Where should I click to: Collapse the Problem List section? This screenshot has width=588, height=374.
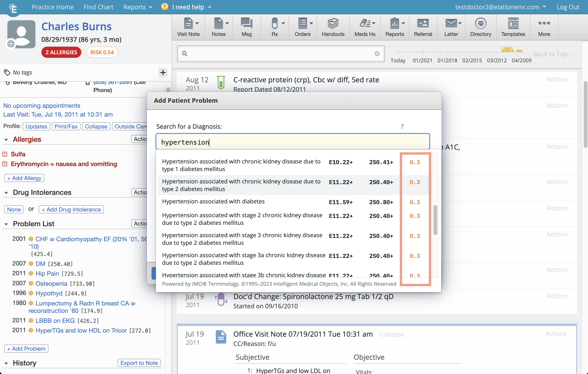6,224
